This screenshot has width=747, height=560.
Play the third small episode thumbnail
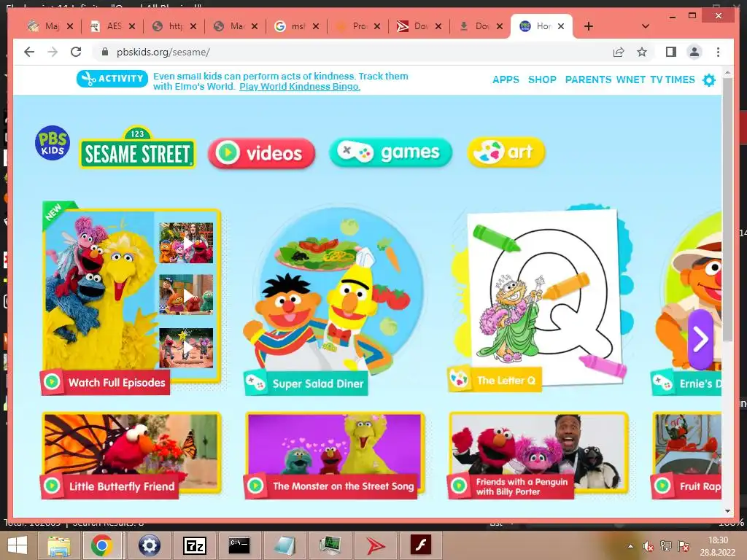pyautogui.click(x=186, y=348)
